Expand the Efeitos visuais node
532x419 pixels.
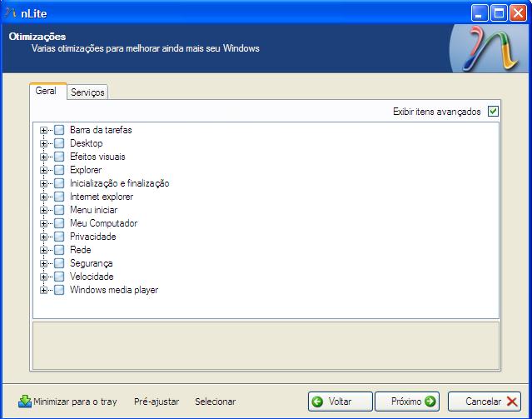pyautogui.click(x=43, y=157)
